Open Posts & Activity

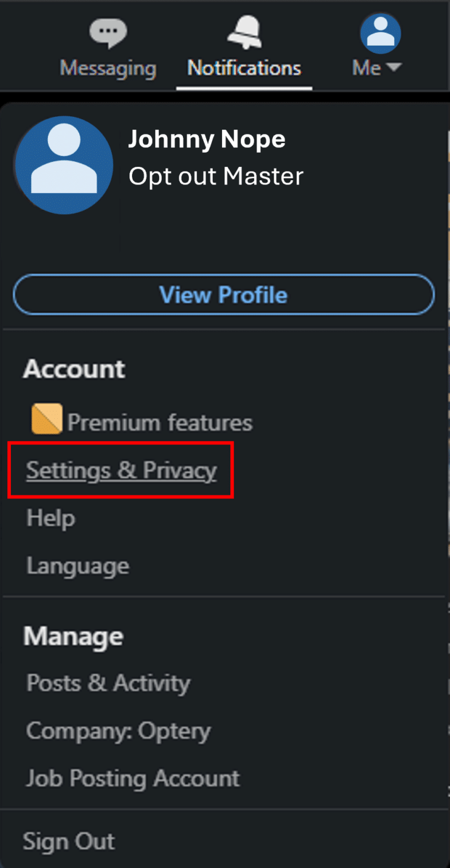tap(108, 683)
